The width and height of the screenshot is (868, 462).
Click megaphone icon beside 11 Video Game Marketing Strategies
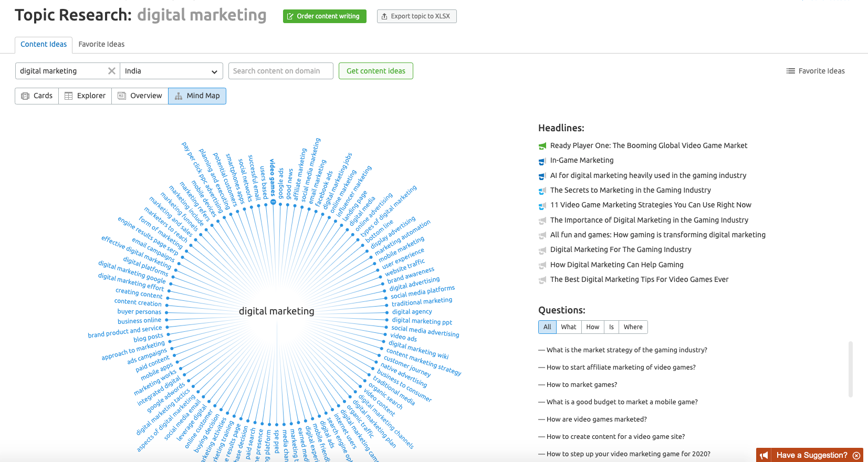542,205
